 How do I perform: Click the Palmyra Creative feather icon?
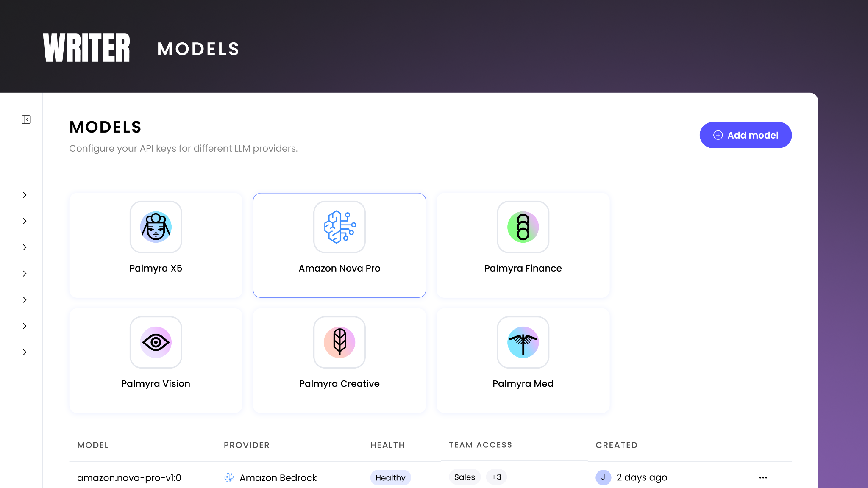[x=339, y=342]
